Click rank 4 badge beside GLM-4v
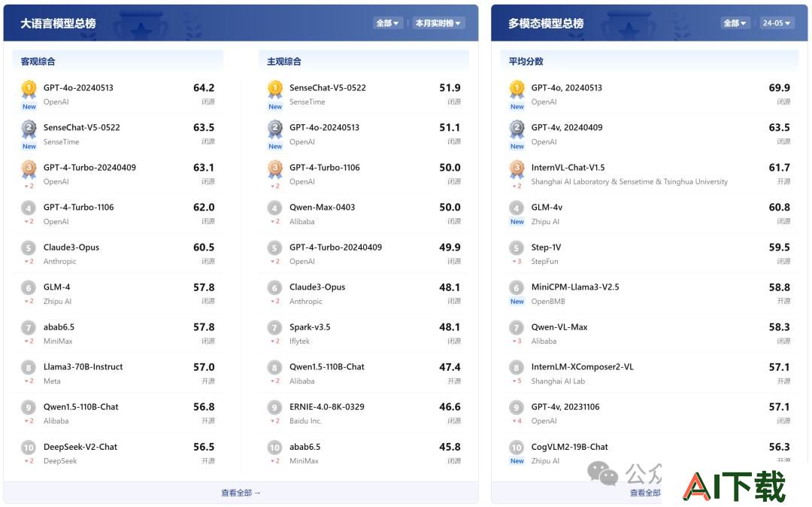The width and height of the screenshot is (812, 507). click(517, 208)
